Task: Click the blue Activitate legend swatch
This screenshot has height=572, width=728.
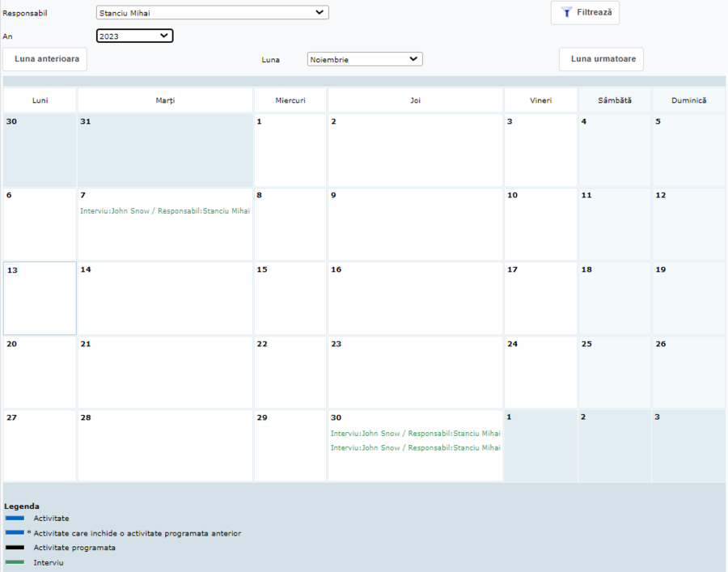Action: 15,518
